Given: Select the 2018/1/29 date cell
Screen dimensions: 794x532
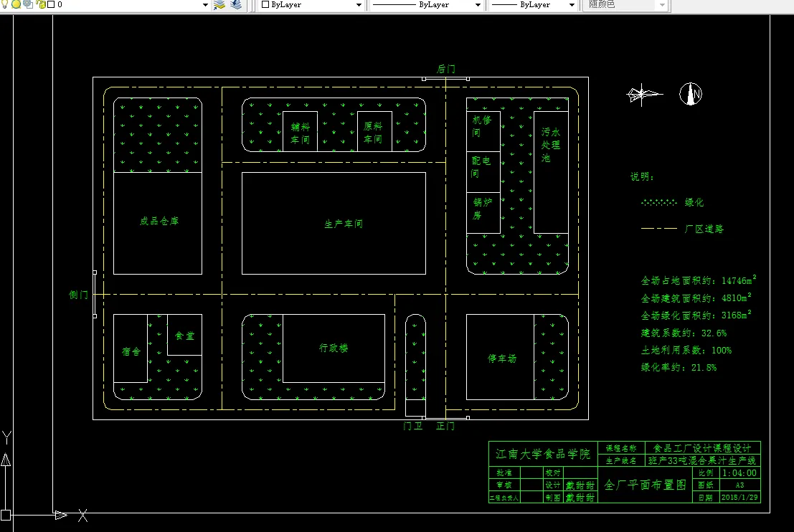Looking at the screenshot, I should [739, 498].
